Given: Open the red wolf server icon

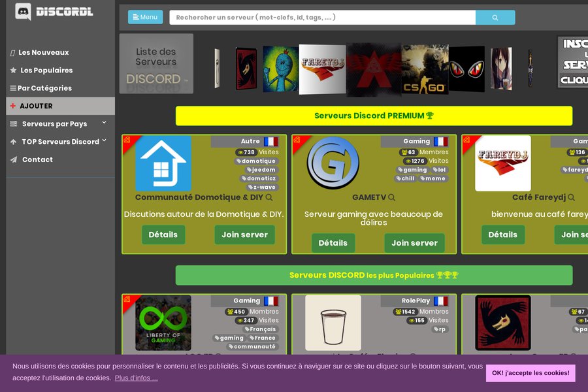Looking at the screenshot, I should [x=503, y=323].
